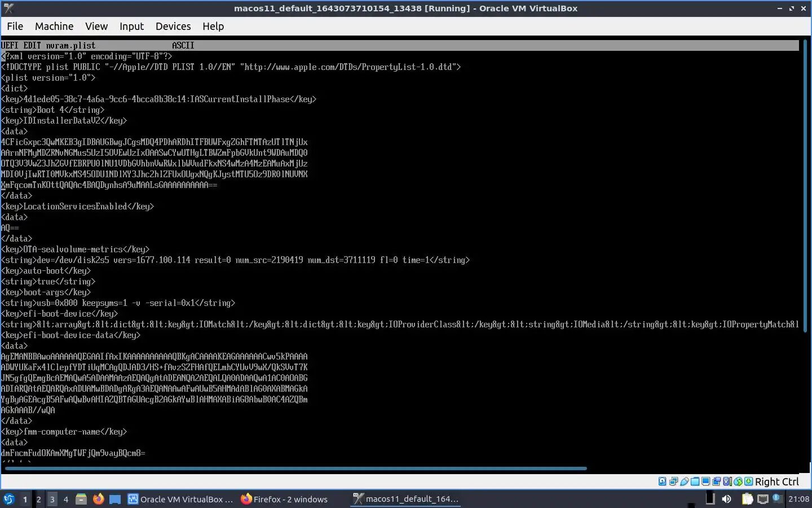
Task: Click the dev=/dev/disk2s5 string line
Action: tap(235, 260)
